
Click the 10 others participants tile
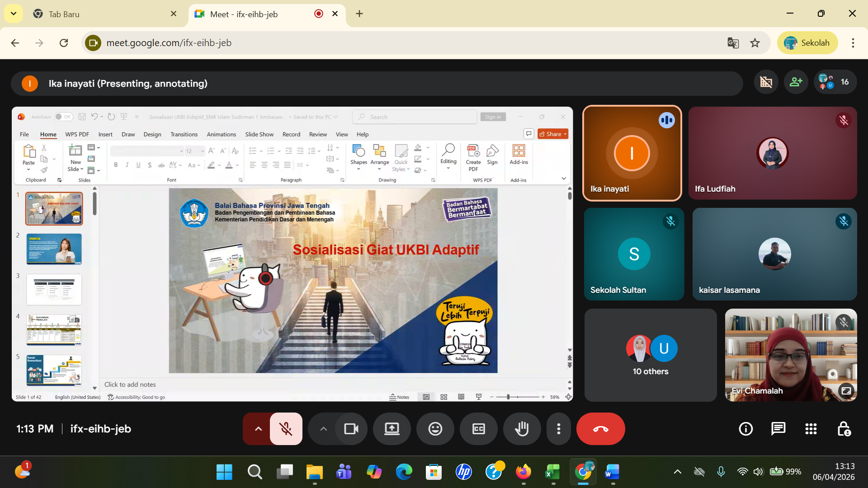click(650, 355)
